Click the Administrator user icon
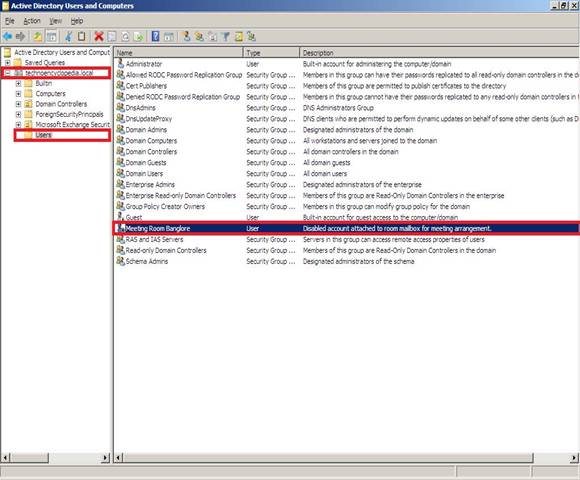Image resolution: width=580 pixels, height=480 pixels. (121, 64)
